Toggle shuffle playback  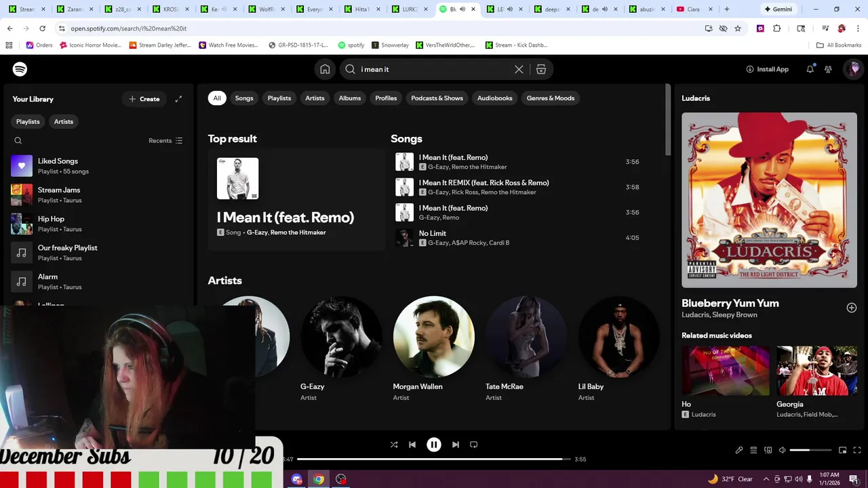pos(394,445)
